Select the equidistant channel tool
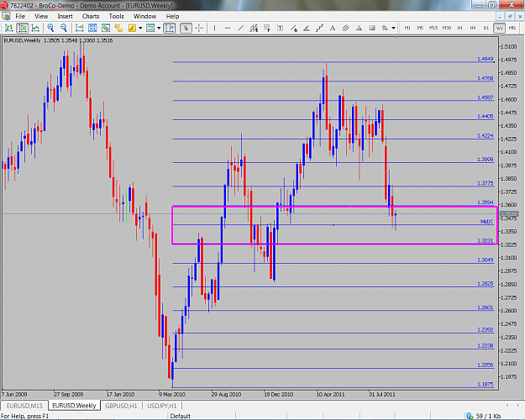The width and height of the screenshot is (525, 420). click(x=255, y=28)
